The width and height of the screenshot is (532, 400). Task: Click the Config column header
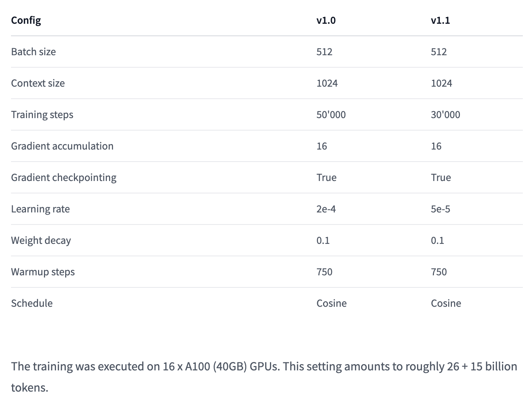(26, 20)
